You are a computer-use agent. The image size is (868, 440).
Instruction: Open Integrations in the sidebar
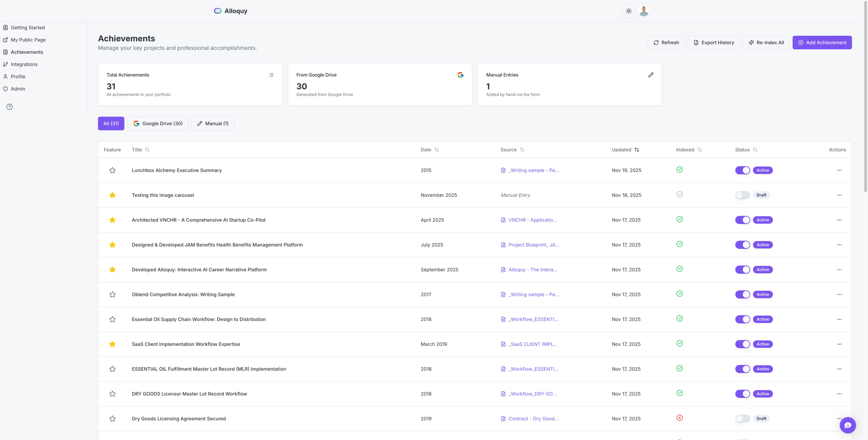tap(24, 64)
